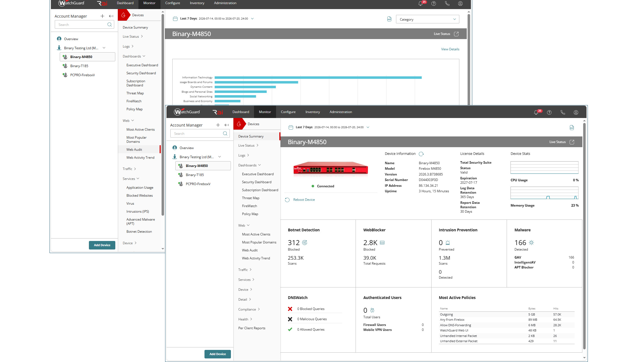Viewport: 644px width, 362px height.
Task: Expand Services section in front window
Action: point(246,280)
